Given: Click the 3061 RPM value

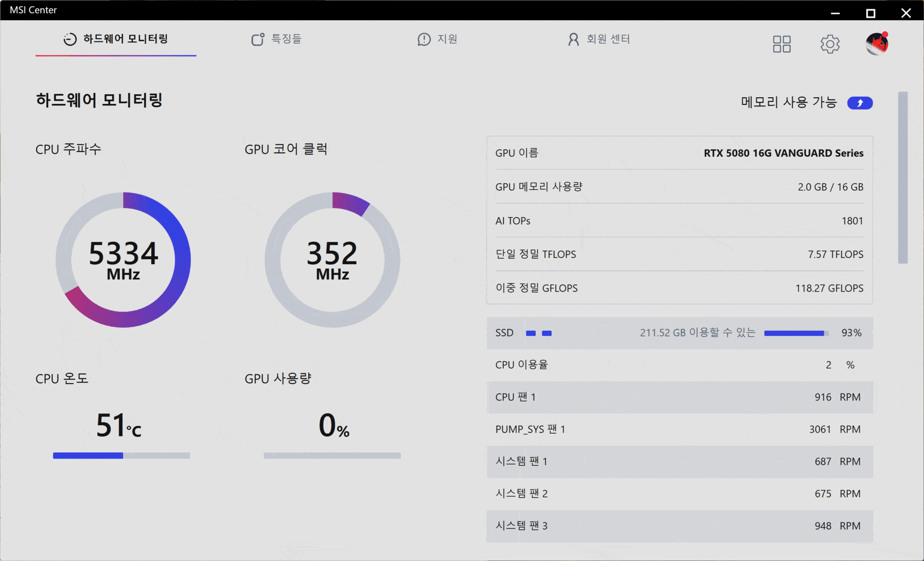Looking at the screenshot, I should coord(834,429).
